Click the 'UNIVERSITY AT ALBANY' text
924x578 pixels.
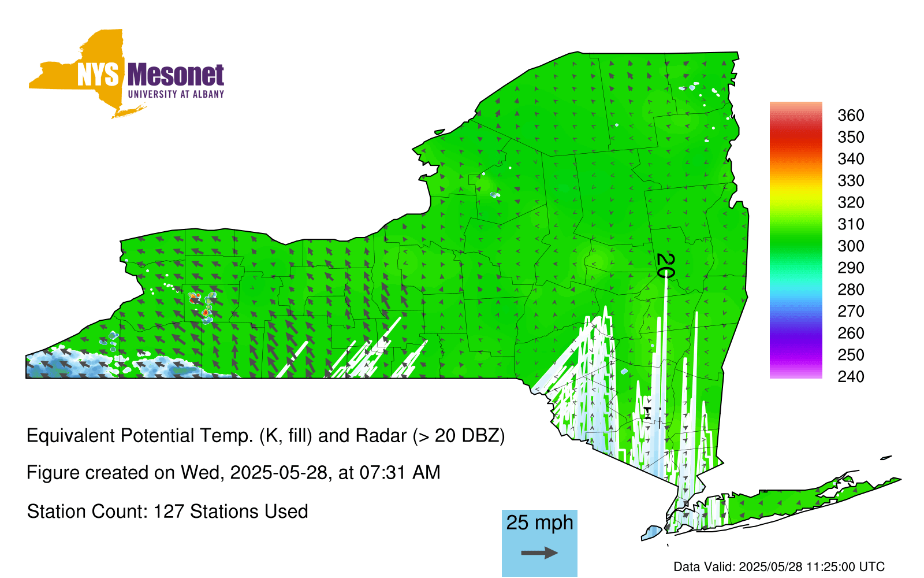pos(176,94)
